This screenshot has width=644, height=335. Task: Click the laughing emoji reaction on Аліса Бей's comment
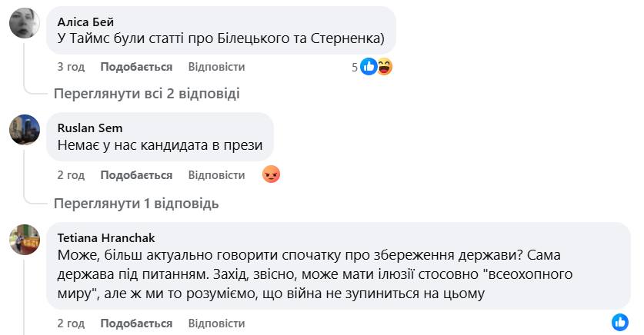[384, 67]
